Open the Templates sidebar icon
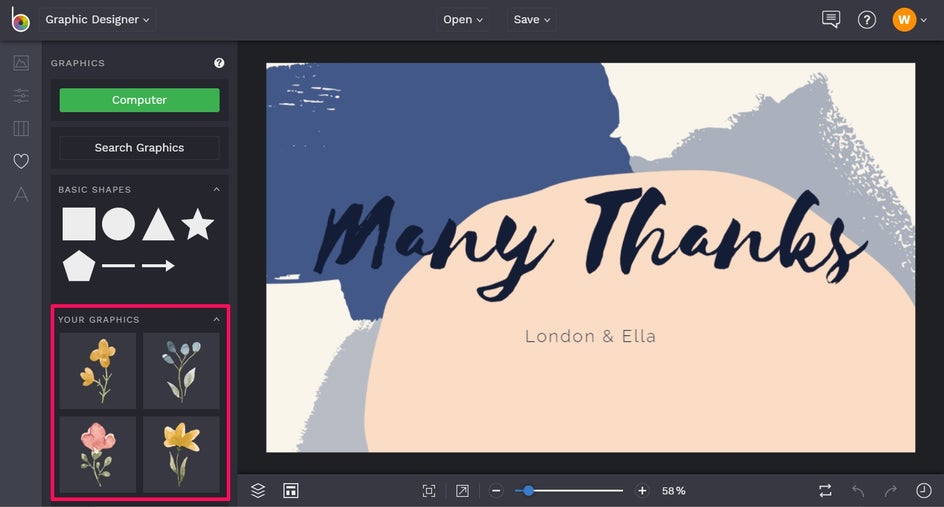Image resolution: width=944 pixels, height=507 pixels. click(21, 128)
